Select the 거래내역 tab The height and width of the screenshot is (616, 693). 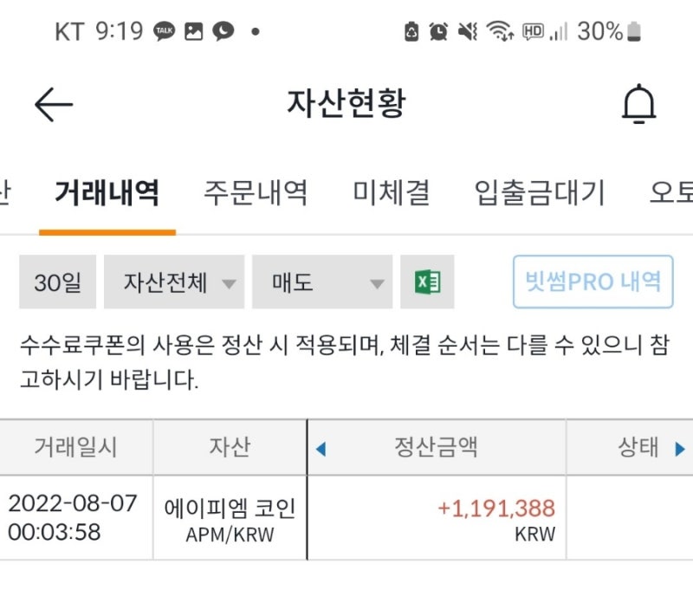click(107, 193)
